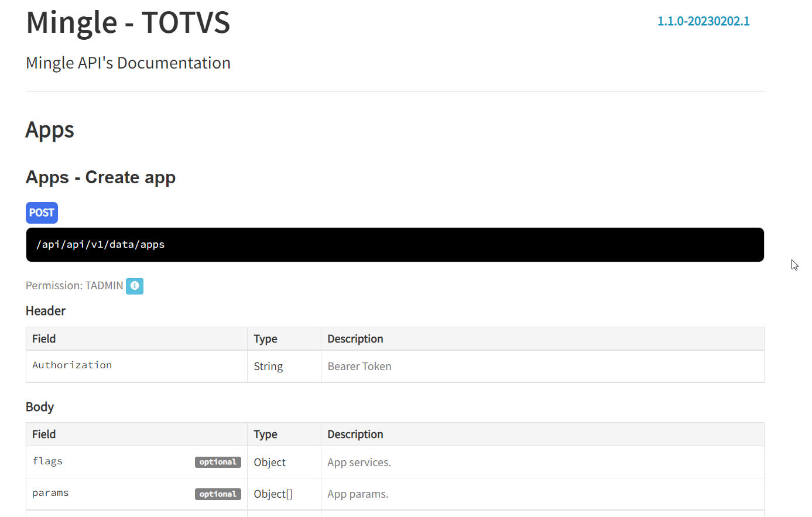The height and width of the screenshot is (517, 812).
Task: Select the flags field name
Action: 47,461
